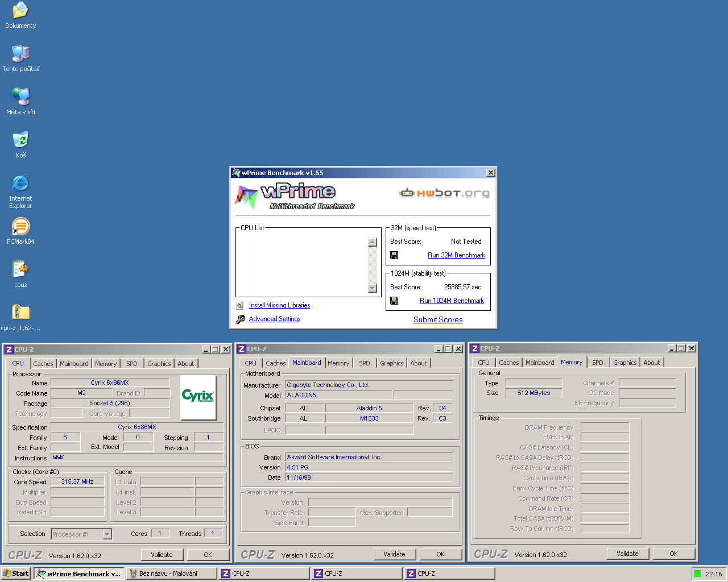Click the BIOS Date field 11/16/99

(x=369, y=477)
